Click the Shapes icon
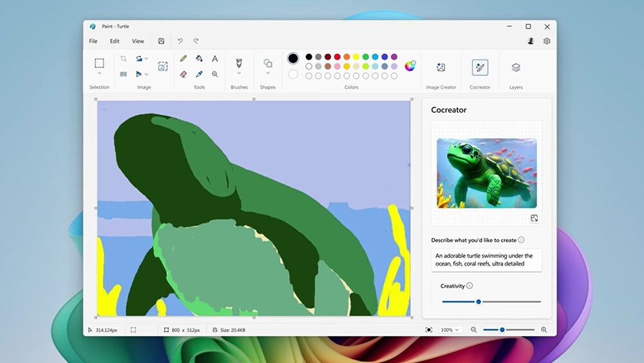Viewport: 644px width, 363px height. [268, 63]
